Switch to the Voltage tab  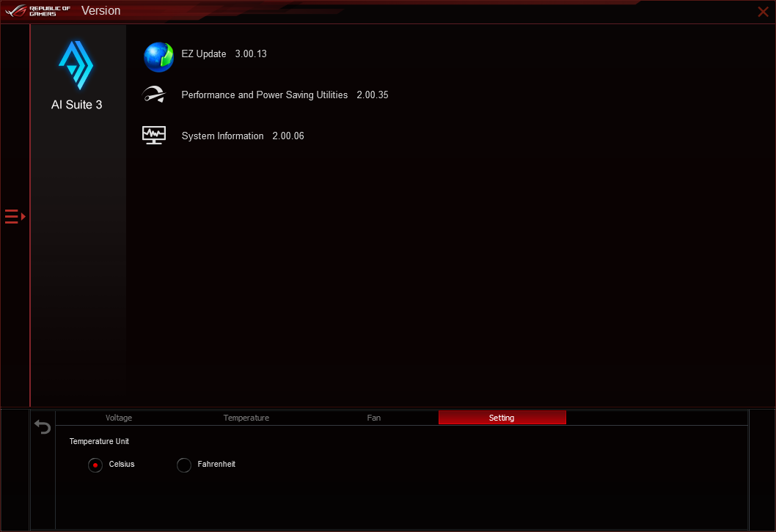(x=119, y=418)
